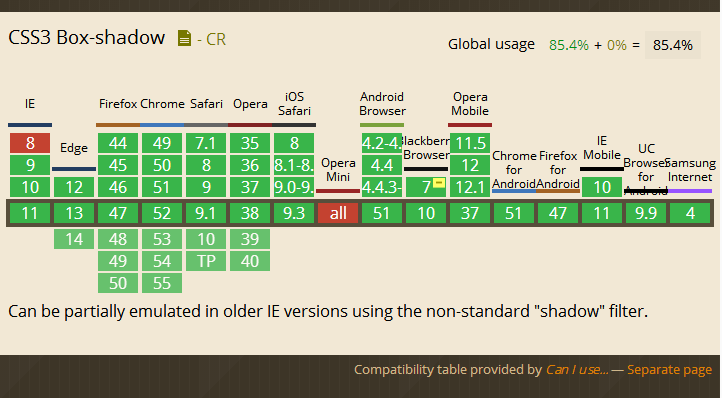Click the Chrome 53 version cell
The height and width of the screenshot is (398, 722).
click(x=162, y=239)
